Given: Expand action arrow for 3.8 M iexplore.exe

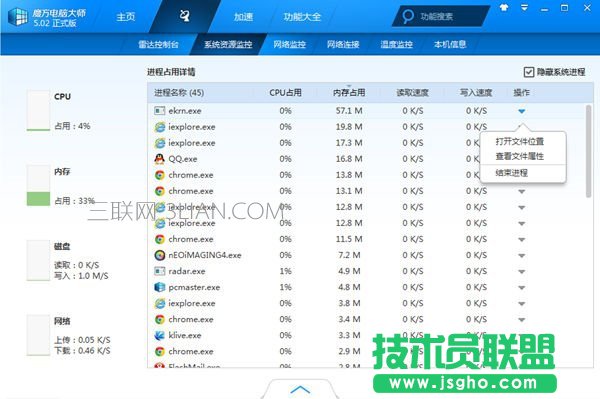Looking at the screenshot, I should [522, 304].
